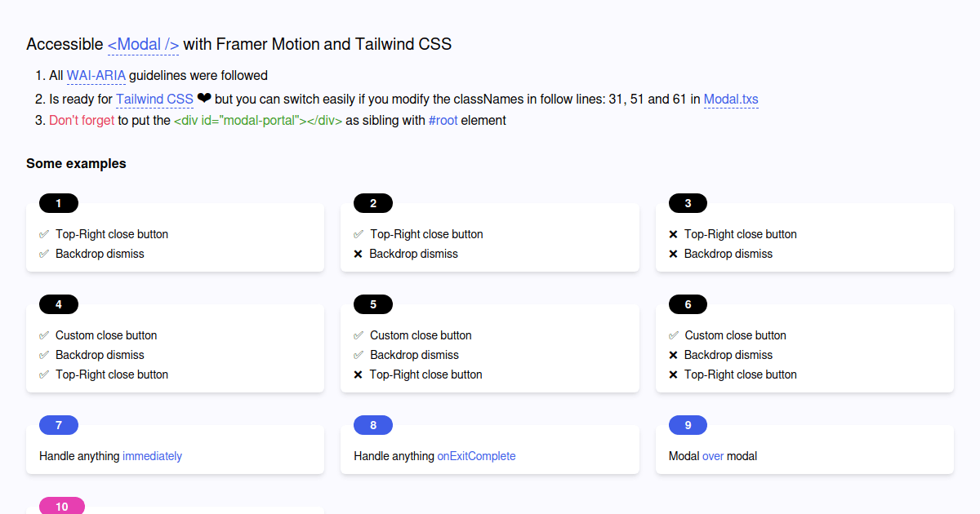Click the blue badge numbered 7

(58, 425)
